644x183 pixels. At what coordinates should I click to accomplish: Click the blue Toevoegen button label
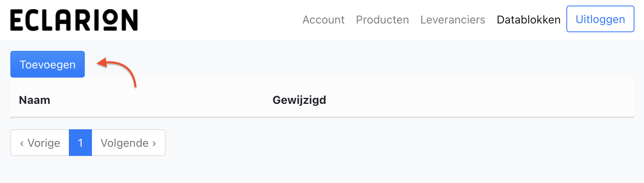[48, 64]
